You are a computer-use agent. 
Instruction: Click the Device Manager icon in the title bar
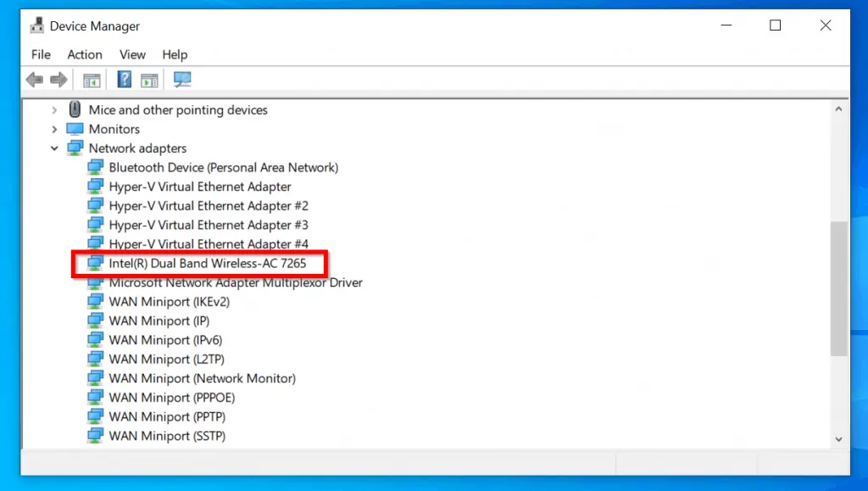point(36,25)
